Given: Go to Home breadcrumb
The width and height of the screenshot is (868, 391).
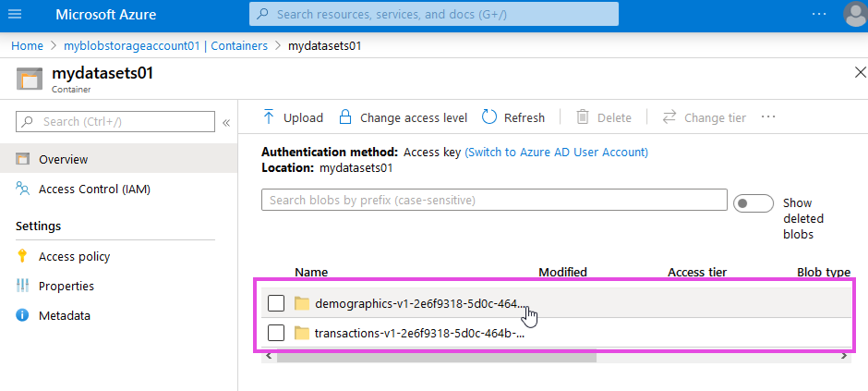Looking at the screenshot, I should coord(27,46).
